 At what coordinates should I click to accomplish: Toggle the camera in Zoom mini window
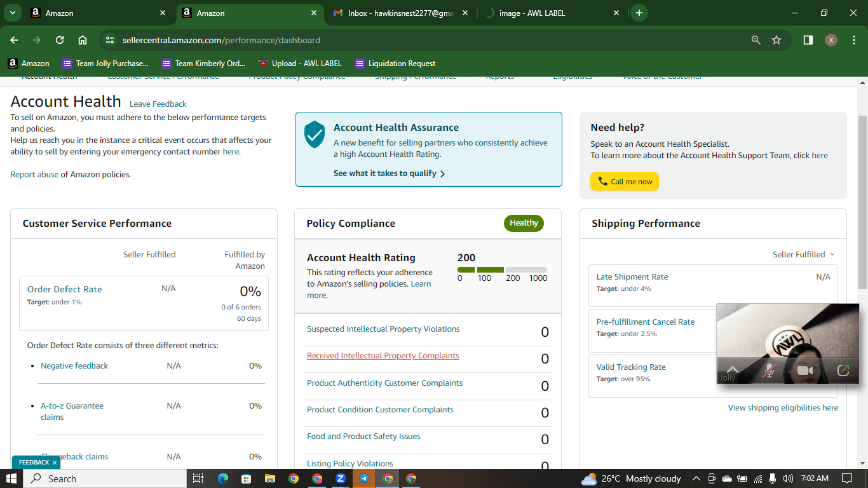805,370
